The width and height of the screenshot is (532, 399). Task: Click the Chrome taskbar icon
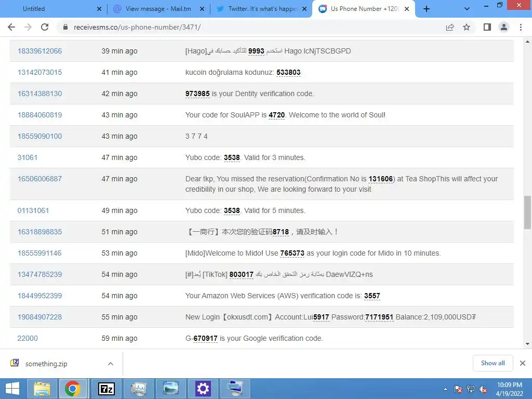pos(73,389)
